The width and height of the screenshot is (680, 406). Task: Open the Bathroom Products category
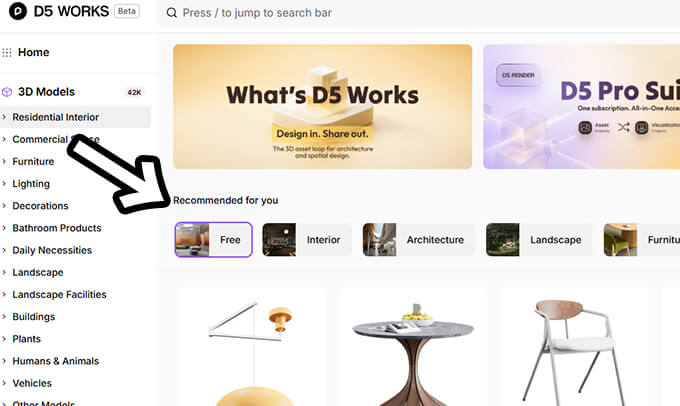point(56,228)
